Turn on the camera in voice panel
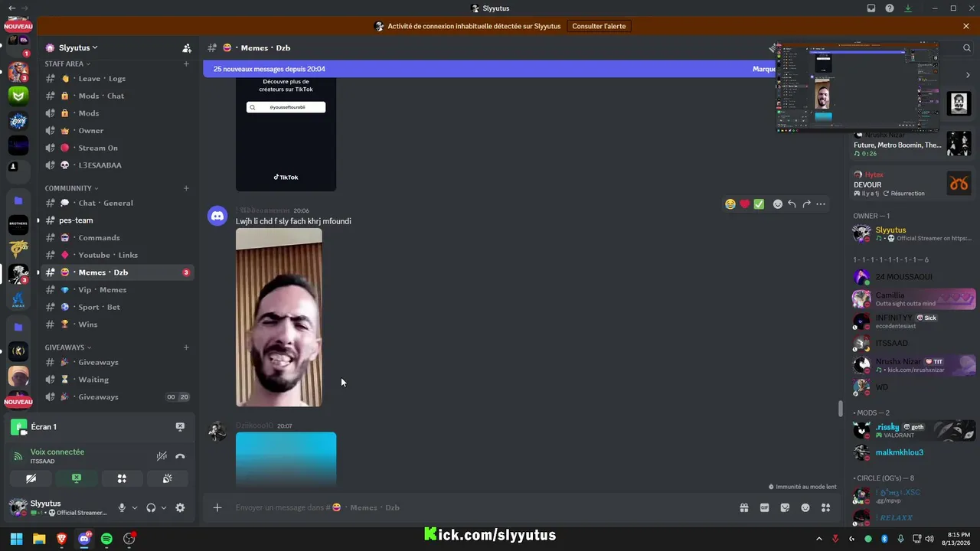Screen dimensions: 980x551 31,478
